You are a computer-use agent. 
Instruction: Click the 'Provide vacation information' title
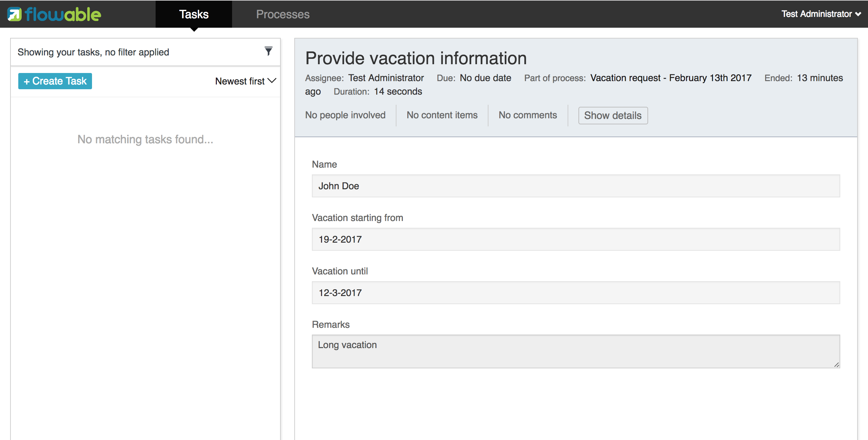416,58
